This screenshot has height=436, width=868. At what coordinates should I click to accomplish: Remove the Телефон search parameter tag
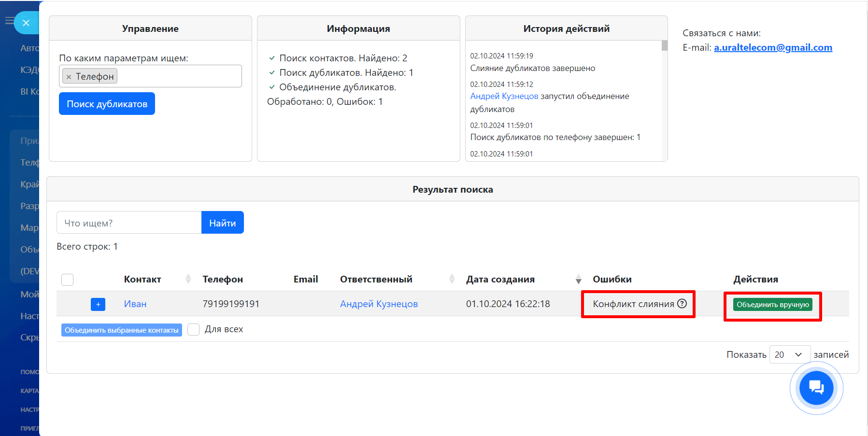pos(69,77)
